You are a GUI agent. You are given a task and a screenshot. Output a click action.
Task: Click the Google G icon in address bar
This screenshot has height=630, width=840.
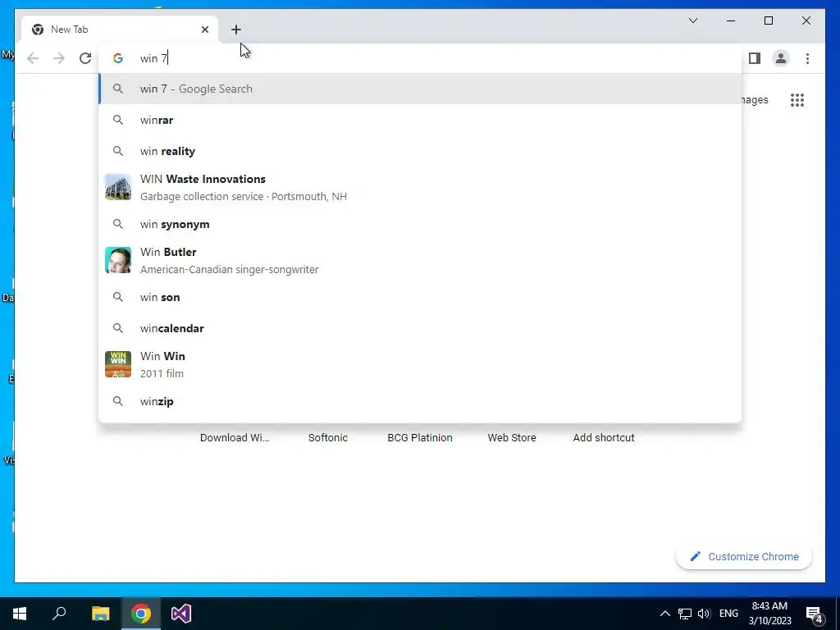pos(118,58)
